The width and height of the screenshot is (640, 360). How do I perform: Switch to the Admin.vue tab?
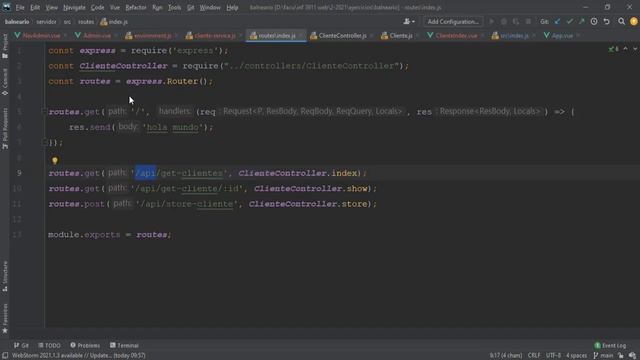pos(97,36)
